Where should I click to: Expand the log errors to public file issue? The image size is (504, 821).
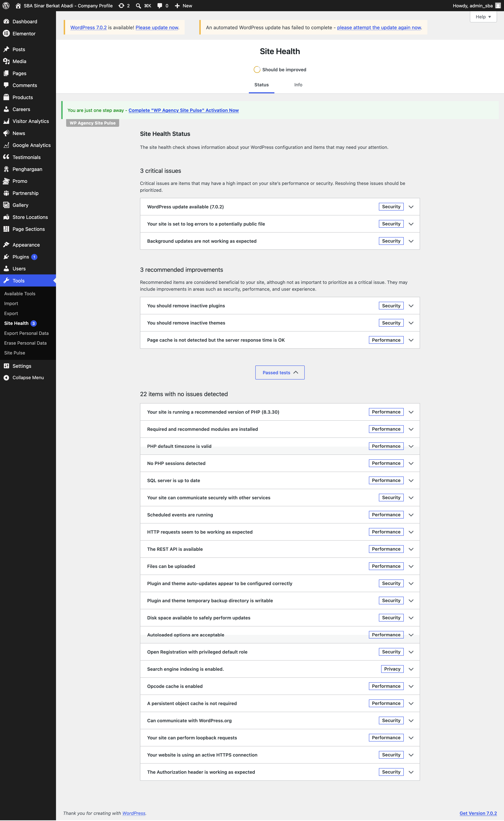pyautogui.click(x=280, y=224)
